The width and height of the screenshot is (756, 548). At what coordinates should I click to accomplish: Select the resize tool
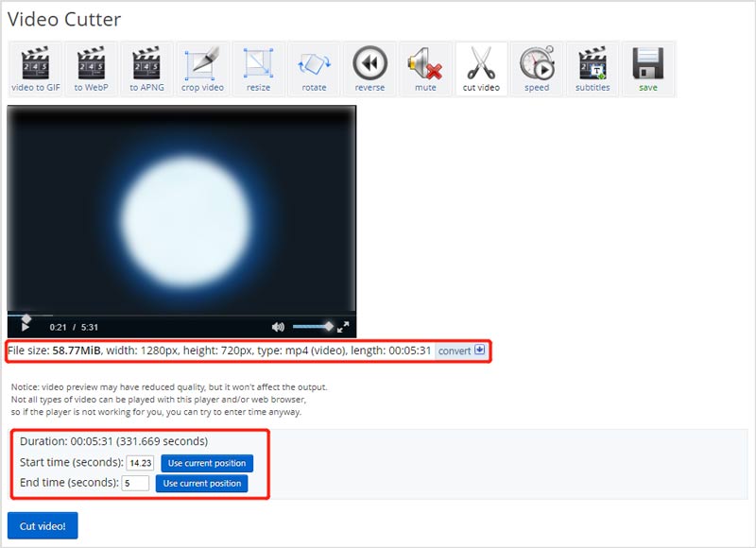tap(258, 69)
